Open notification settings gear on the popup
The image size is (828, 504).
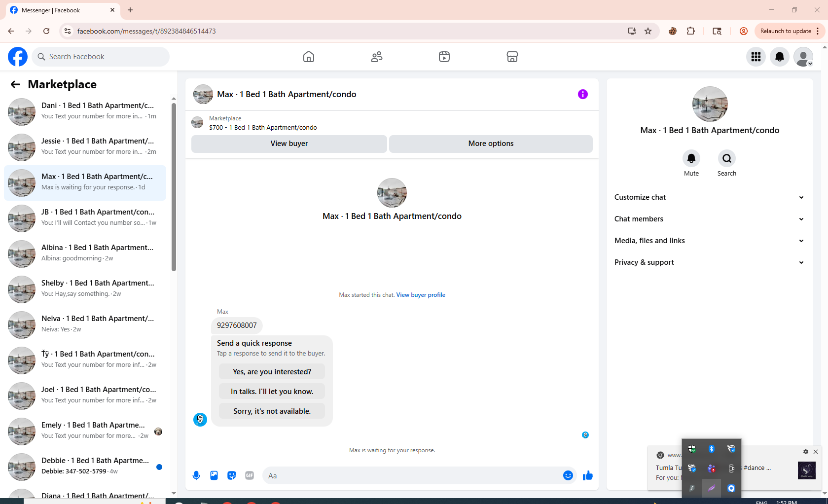tap(806, 452)
